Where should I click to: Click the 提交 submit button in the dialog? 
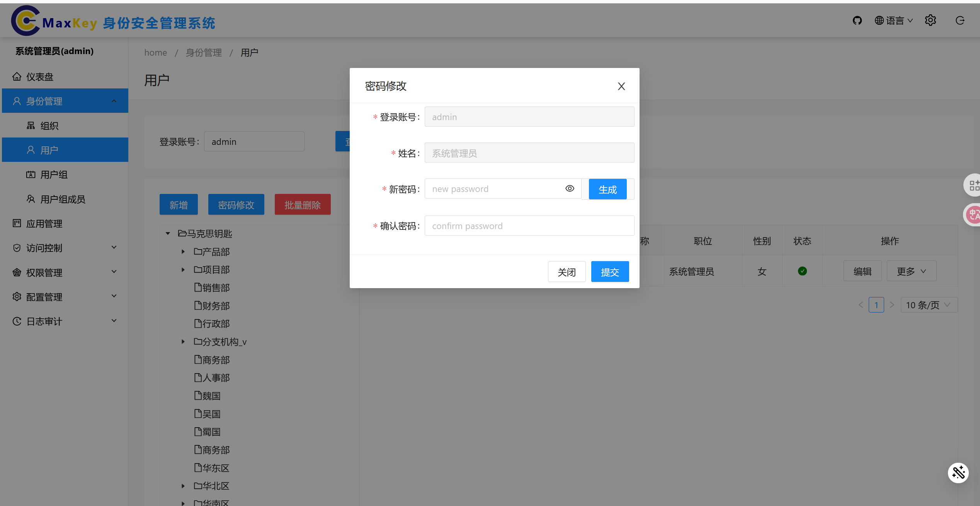[610, 272]
